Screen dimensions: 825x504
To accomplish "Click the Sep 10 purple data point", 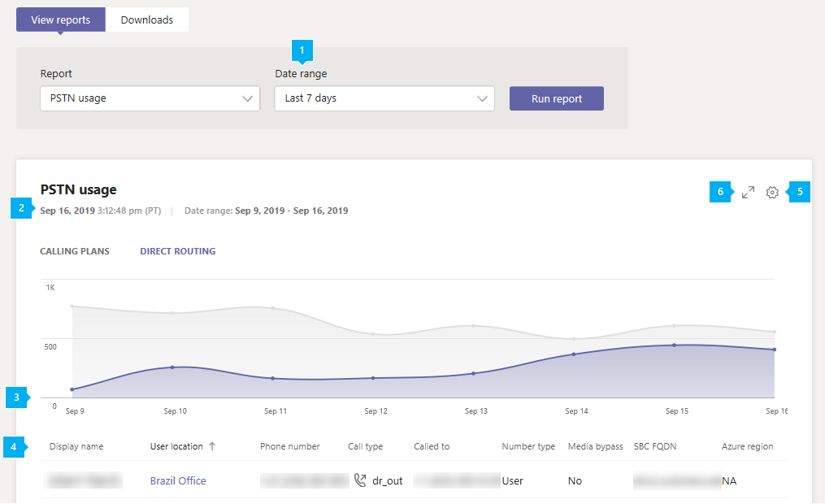I will 172,367.
